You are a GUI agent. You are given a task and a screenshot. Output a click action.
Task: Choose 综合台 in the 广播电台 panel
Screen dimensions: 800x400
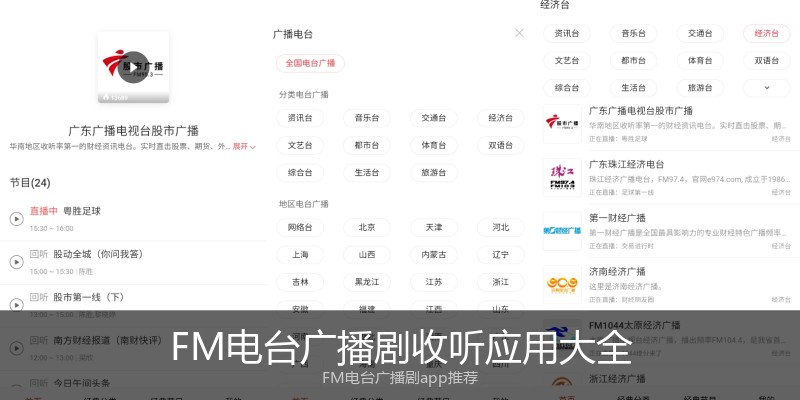click(300, 172)
